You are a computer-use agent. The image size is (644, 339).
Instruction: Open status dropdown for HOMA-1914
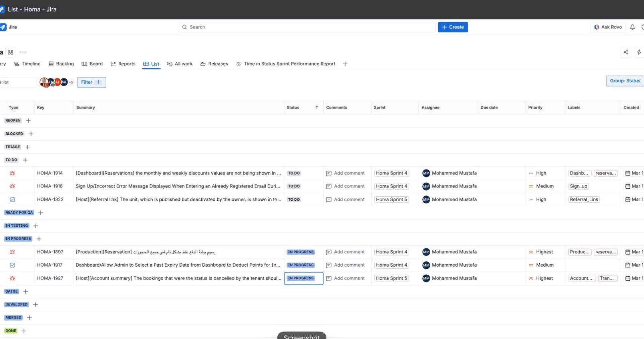click(x=294, y=173)
